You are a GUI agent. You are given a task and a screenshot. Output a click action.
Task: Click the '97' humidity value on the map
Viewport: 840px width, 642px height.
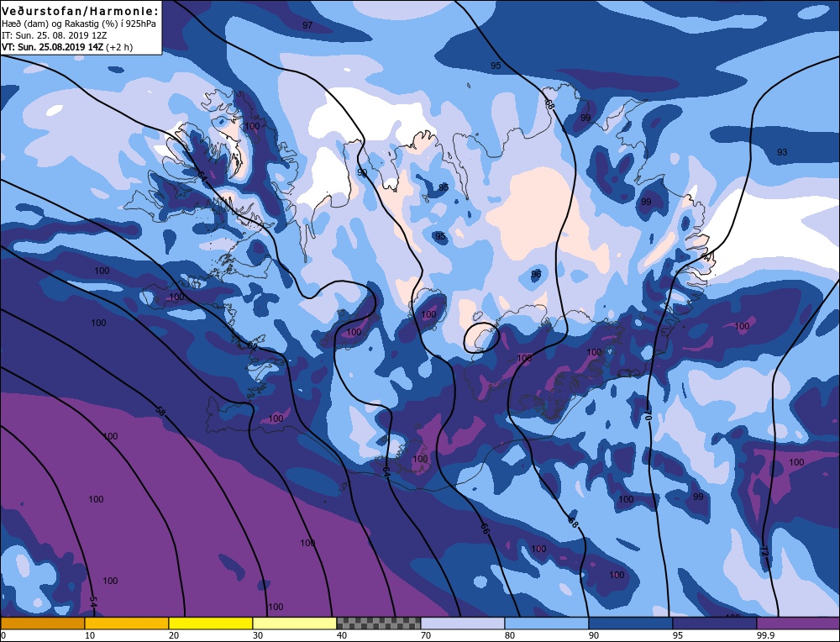[x=307, y=25]
